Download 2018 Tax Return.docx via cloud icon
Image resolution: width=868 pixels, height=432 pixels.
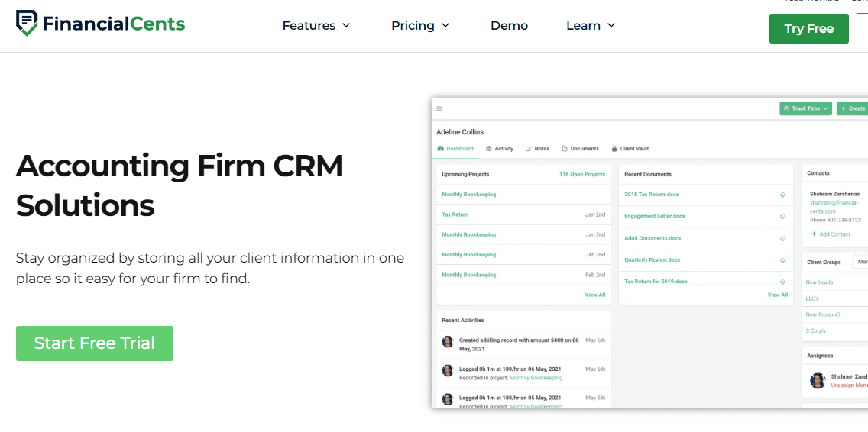click(x=782, y=195)
